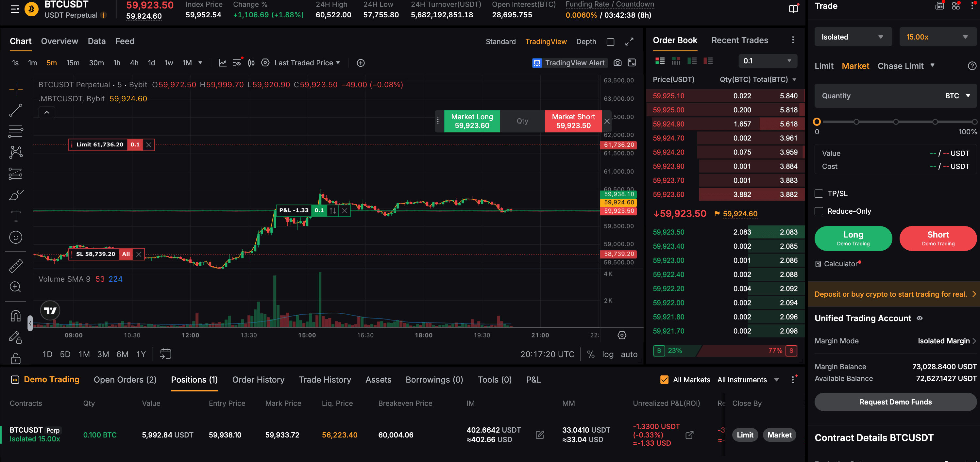Select the trend line drawing tool
The width and height of the screenshot is (980, 462).
(16, 110)
